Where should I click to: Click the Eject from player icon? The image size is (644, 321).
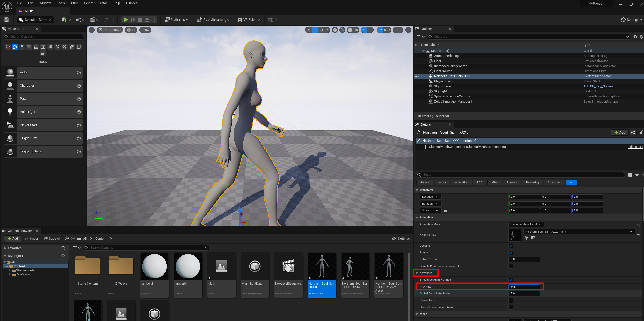tap(147, 19)
